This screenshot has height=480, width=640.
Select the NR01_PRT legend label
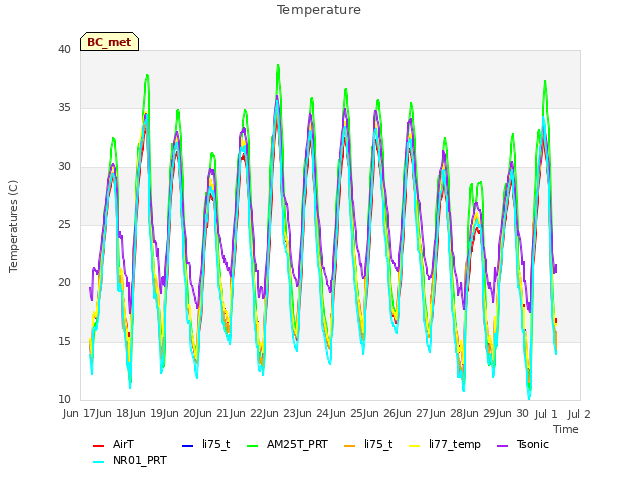(140, 460)
